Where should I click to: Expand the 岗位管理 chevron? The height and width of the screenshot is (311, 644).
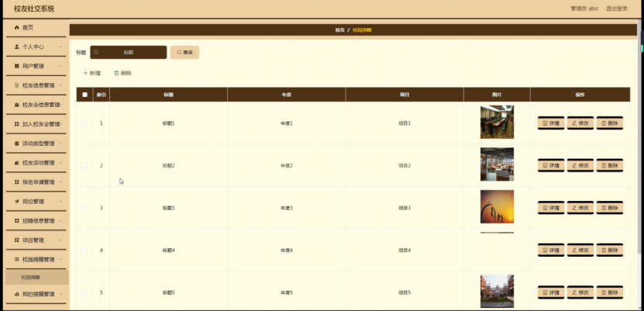pyautogui.click(x=60, y=202)
